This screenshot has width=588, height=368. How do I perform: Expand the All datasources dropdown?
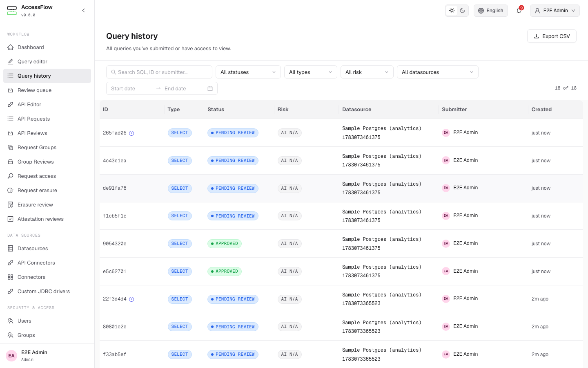point(438,72)
